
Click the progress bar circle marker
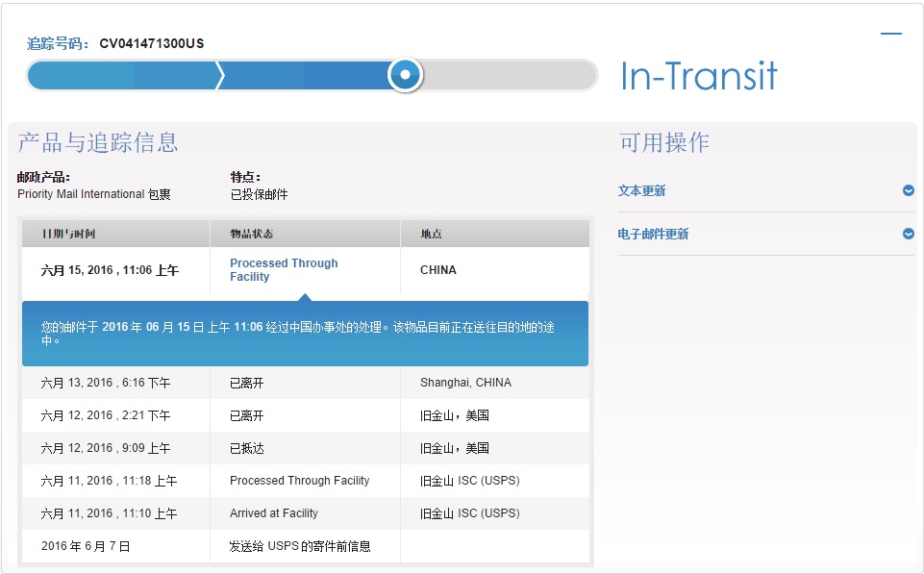(405, 75)
